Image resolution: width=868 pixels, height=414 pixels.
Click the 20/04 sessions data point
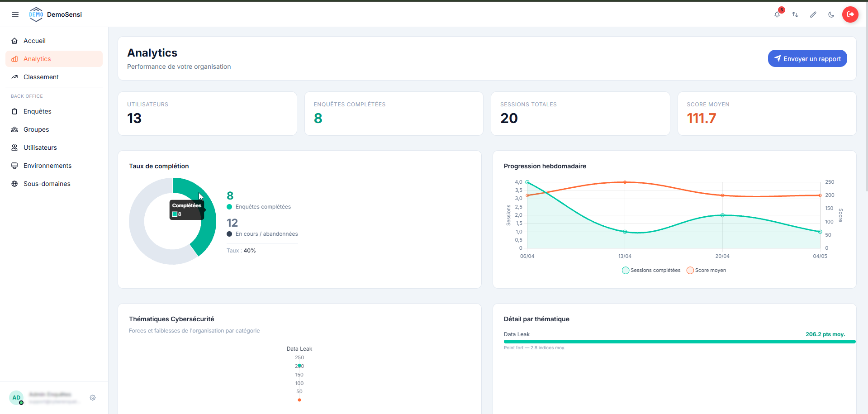[722, 215]
